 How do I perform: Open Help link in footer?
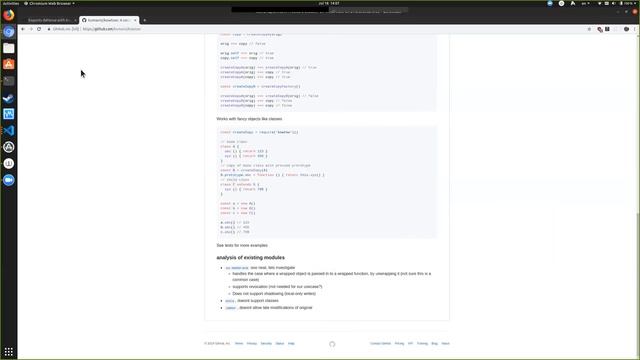291,344
